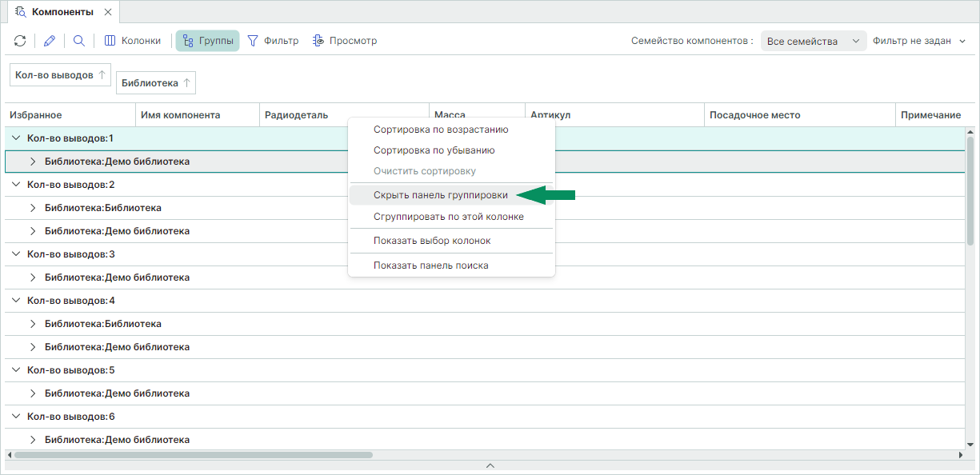Click the pencil edit icon
This screenshot has width=980, height=475.
coord(50,41)
